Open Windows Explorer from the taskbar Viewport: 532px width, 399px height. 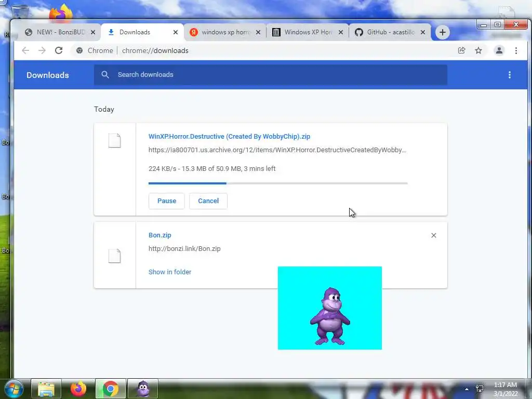pos(46,389)
